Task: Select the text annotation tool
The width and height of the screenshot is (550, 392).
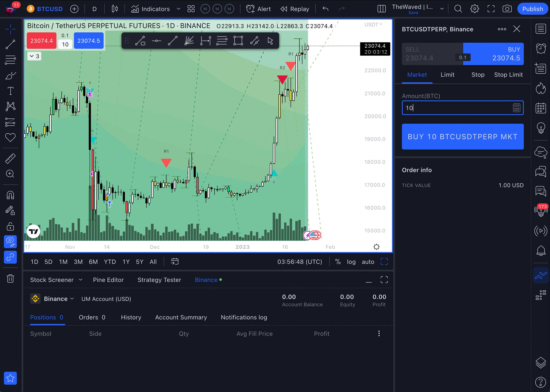Action: click(x=10, y=91)
